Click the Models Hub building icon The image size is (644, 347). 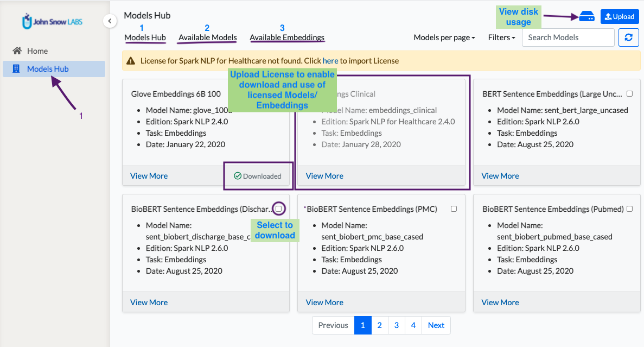pyautogui.click(x=16, y=68)
